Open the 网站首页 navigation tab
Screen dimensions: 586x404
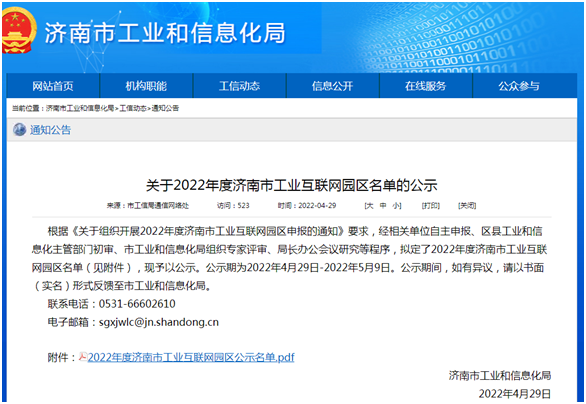click(53, 86)
